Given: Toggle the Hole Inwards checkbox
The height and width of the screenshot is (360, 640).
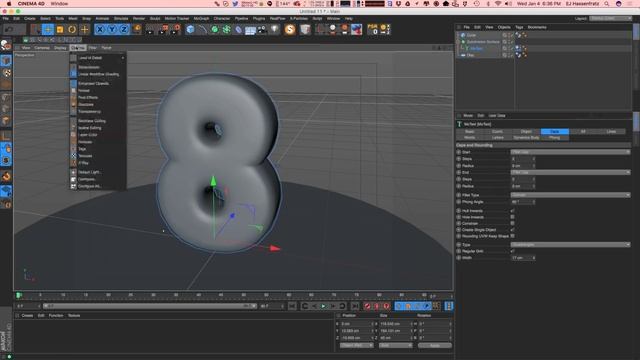Looking at the screenshot, I should (x=513, y=217).
